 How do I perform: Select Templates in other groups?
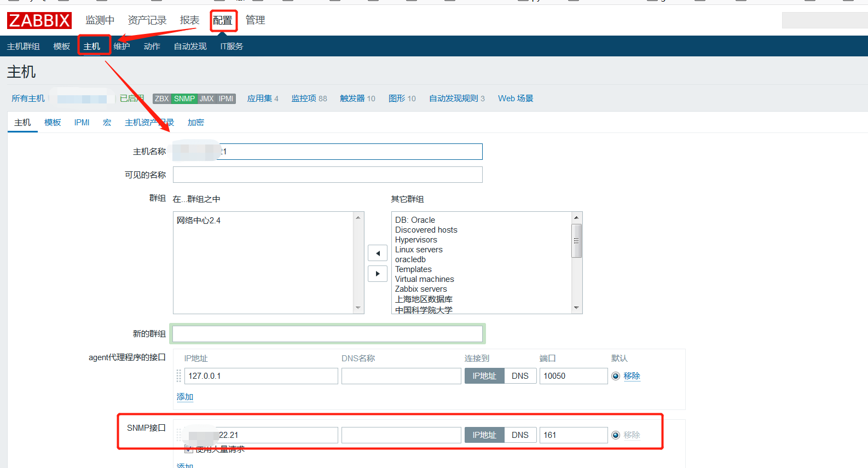tap(413, 269)
